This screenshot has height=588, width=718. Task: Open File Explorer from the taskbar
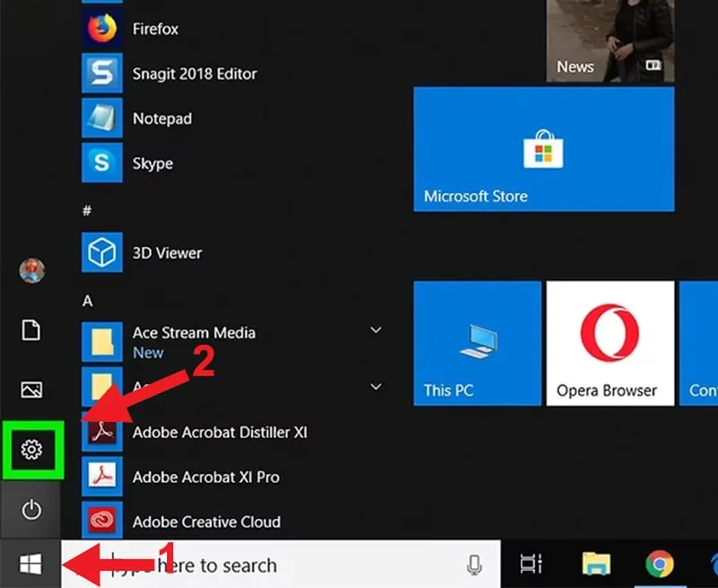coord(596,564)
